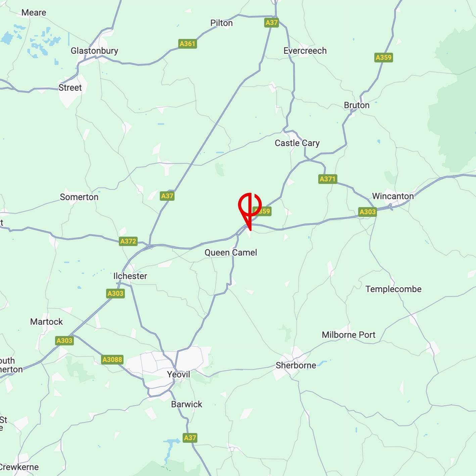Click the A372 road shield
This screenshot has height=476, width=476.
(128, 241)
